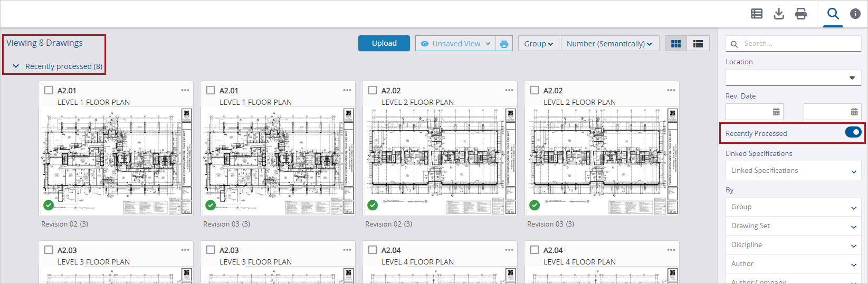This screenshot has width=868, height=284.
Task: Click green check on A2.01 Revision 02
Action: pos(49,205)
